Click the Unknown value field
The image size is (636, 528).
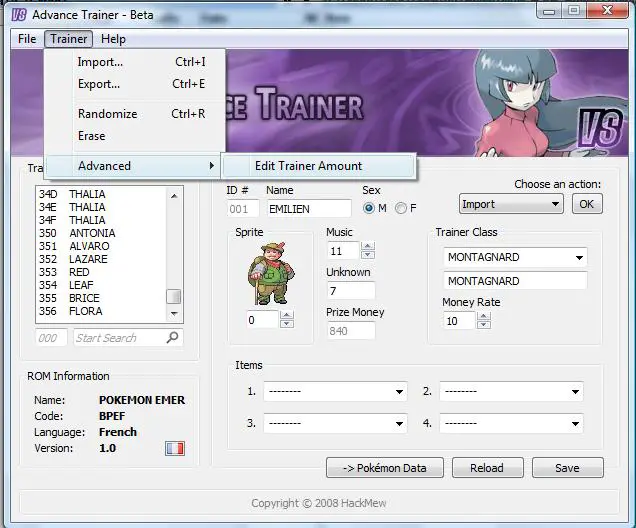point(350,291)
